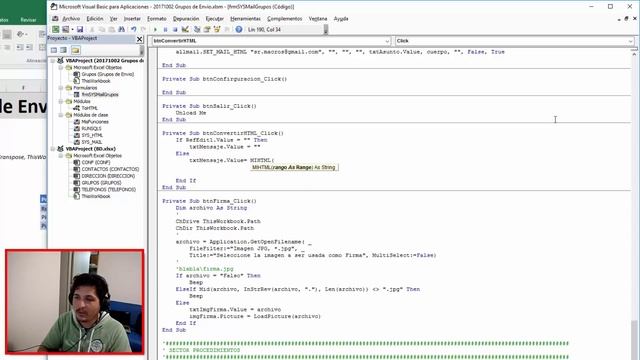
Task: Open the Herramientas menu
Action: click(245, 19)
